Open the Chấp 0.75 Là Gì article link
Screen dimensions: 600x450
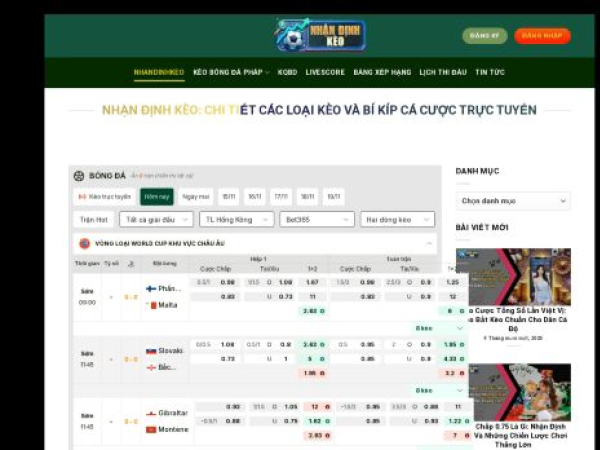point(521,435)
